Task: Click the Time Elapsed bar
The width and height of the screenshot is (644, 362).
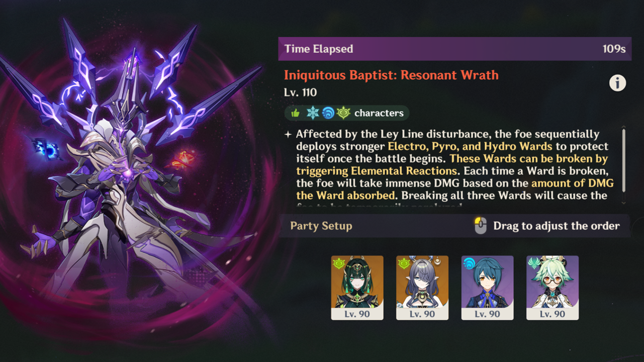Action: pos(455,49)
